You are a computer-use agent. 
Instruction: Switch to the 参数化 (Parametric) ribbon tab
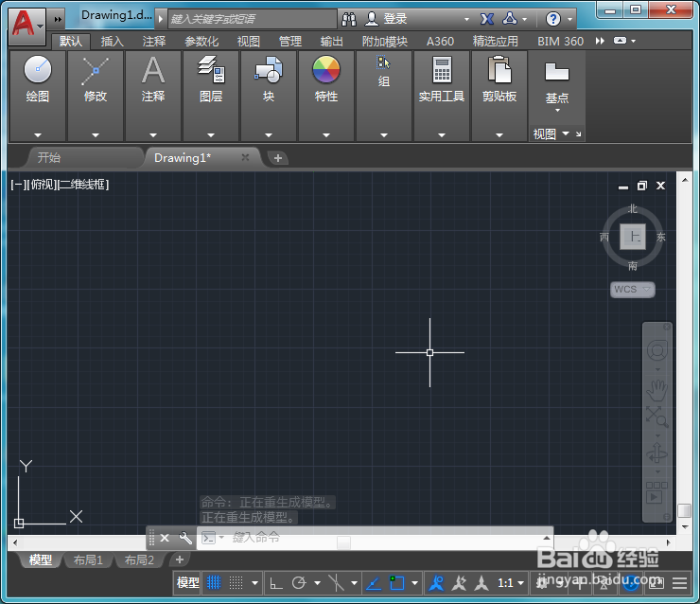pos(201,41)
